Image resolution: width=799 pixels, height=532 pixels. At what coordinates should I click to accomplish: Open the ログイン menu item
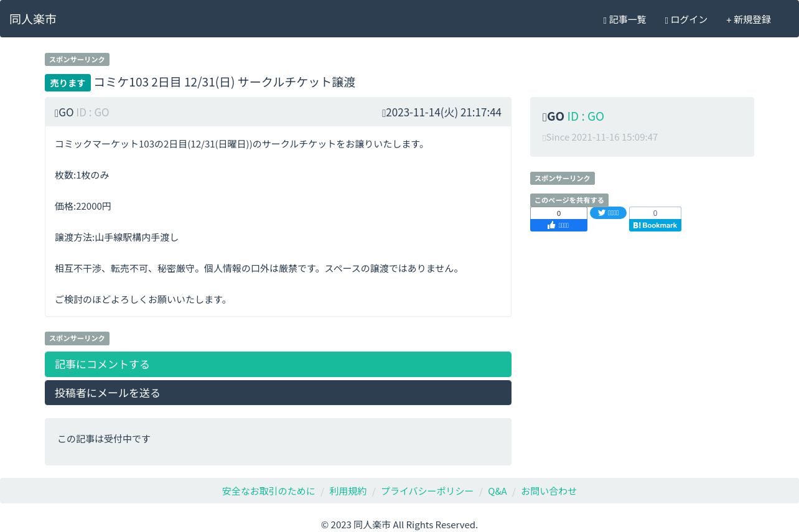coord(686,20)
